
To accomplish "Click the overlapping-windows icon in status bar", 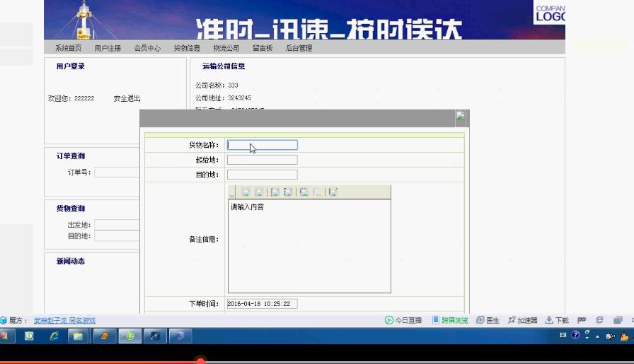I will 618,320.
